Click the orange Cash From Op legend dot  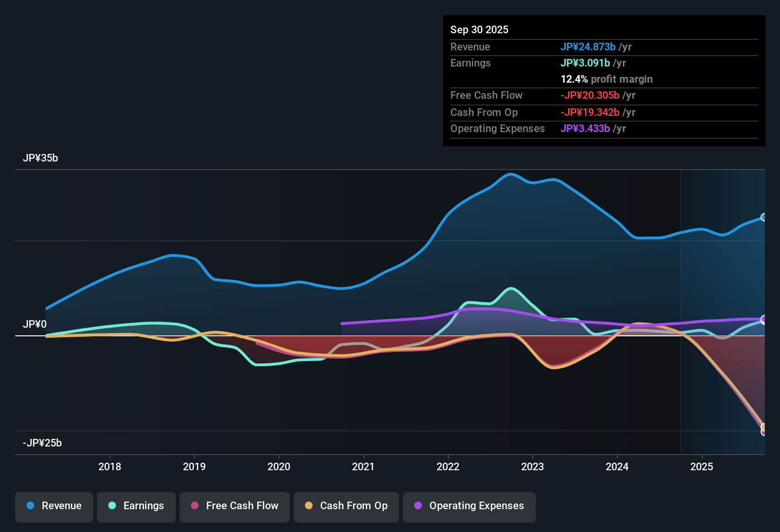pos(309,506)
